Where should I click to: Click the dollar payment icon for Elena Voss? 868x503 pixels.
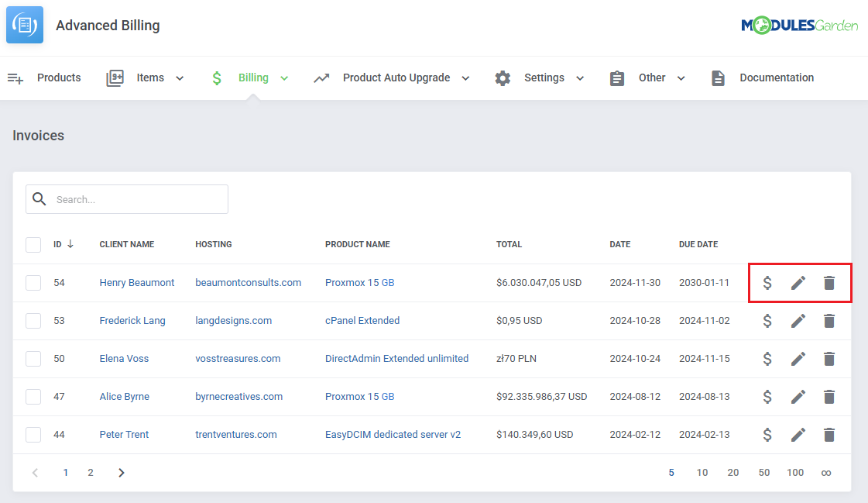point(767,358)
